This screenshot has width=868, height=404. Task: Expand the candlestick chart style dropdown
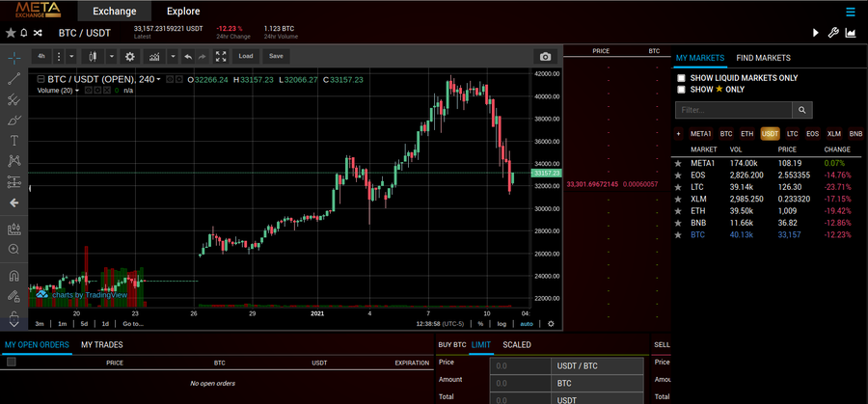click(112, 57)
